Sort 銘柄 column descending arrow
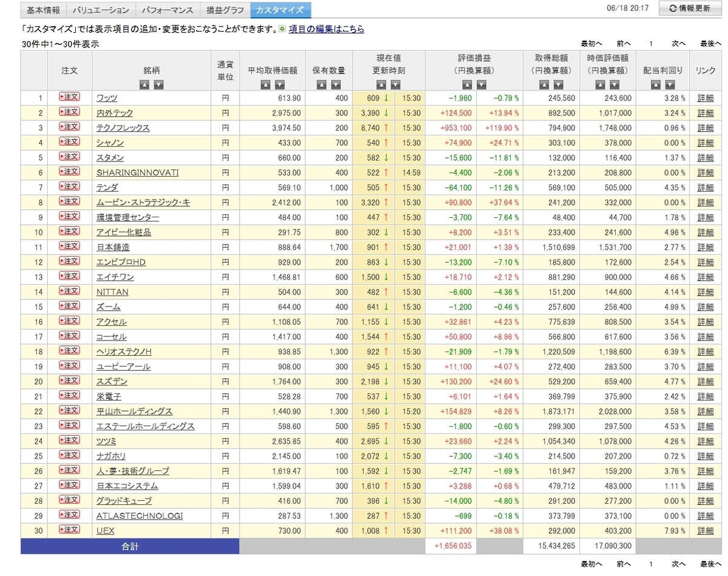This screenshot has width=728, height=576. [x=159, y=85]
